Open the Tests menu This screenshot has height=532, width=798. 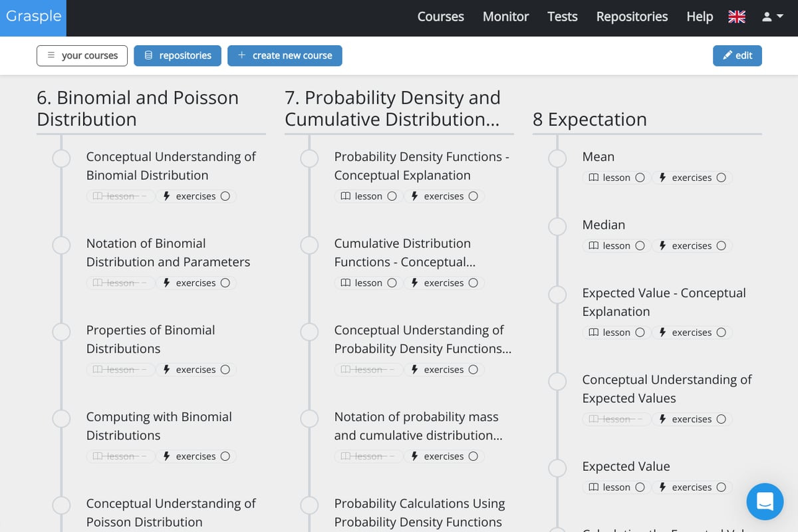pyautogui.click(x=562, y=17)
